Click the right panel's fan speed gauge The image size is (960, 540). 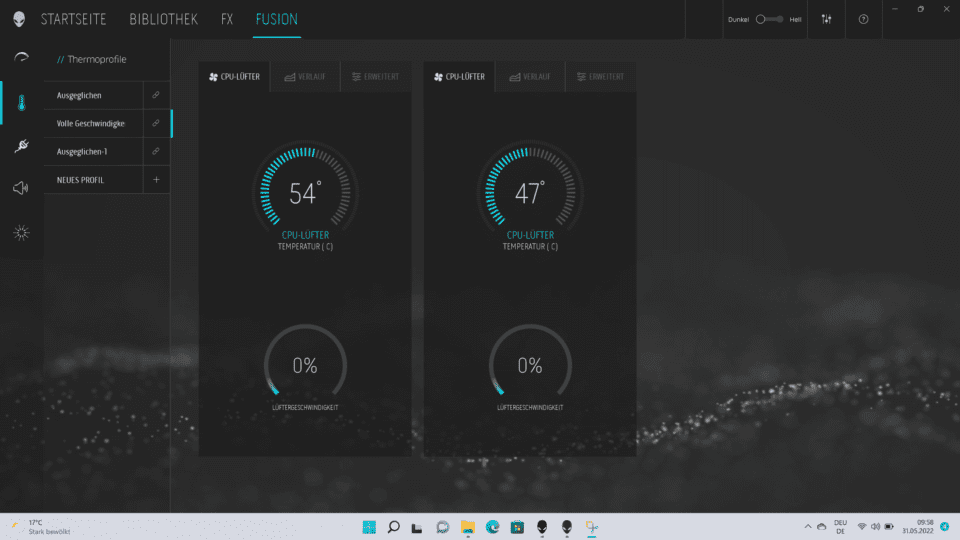[529, 366]
